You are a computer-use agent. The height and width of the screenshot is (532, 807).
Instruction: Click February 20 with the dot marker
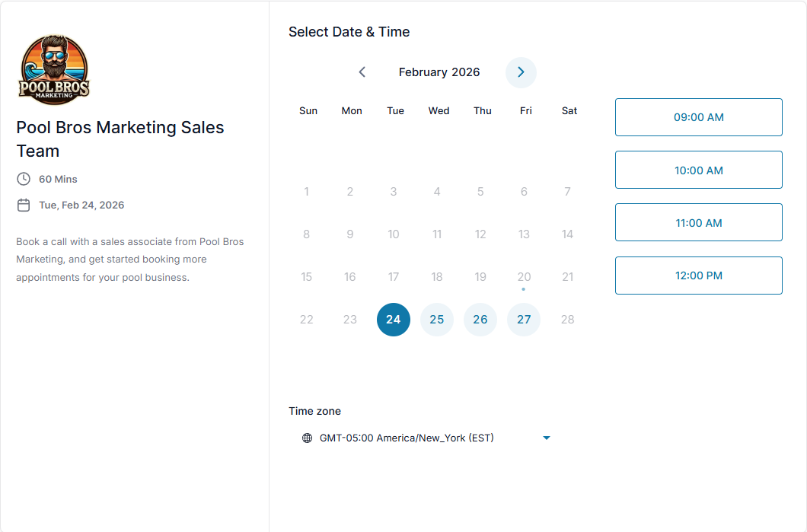click(x=524, y=277)
